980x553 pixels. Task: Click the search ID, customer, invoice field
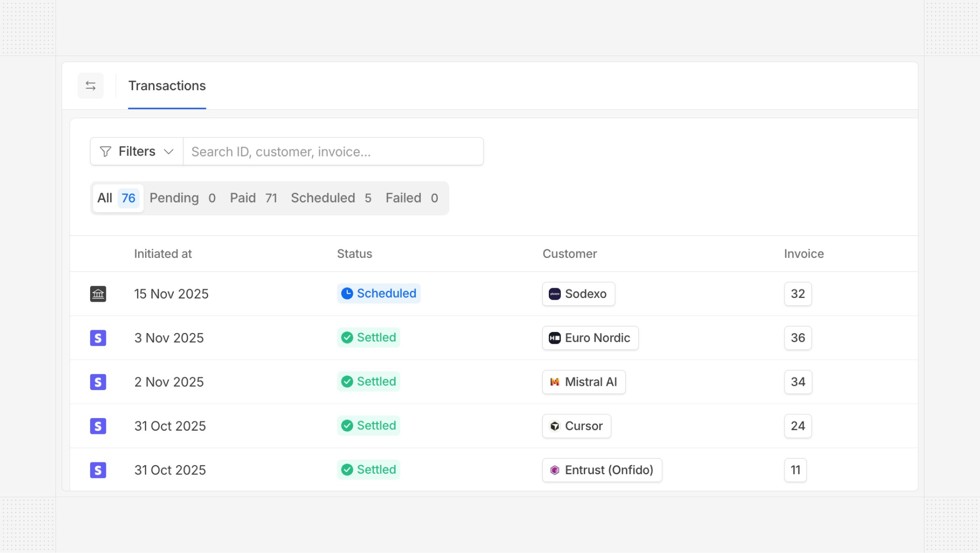(x=333, y=151)
